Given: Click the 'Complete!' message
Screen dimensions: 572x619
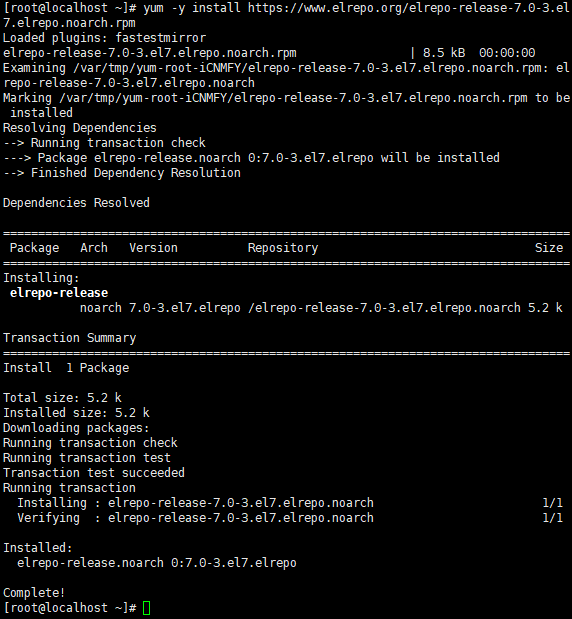Looking at the screenshot, I should coord(34,593).
